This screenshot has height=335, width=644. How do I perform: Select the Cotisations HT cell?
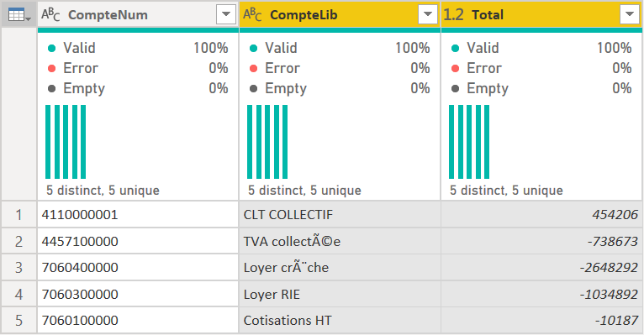pyautogui.click(x=340, y=320)
